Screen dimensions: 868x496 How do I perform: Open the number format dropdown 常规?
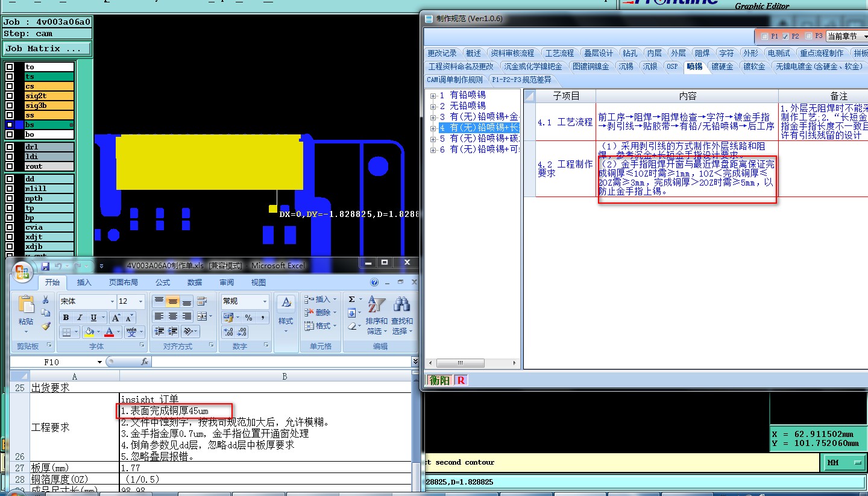pyautogui.click(x=264, y=301)
